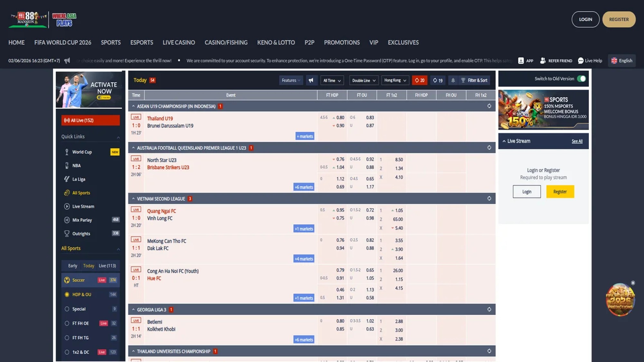The width and height of the screenshot is (644, 362).
Task: Refresh the Vietnam Second League section
Action: (489, 198)
